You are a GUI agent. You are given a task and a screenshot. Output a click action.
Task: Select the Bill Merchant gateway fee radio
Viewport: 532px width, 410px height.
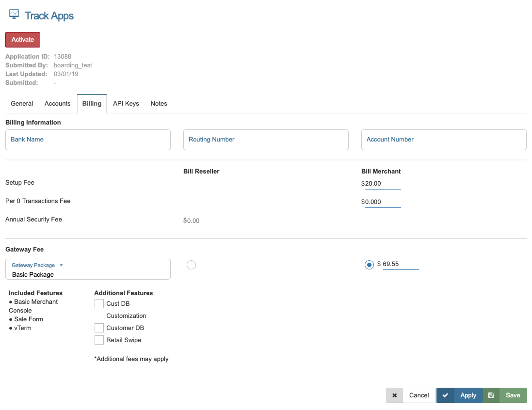369,265
